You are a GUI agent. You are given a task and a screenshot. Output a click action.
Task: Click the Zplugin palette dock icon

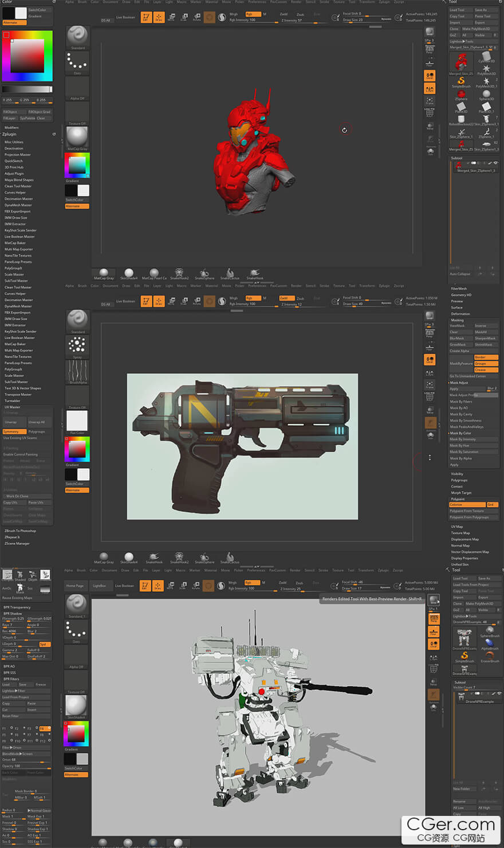54,134
